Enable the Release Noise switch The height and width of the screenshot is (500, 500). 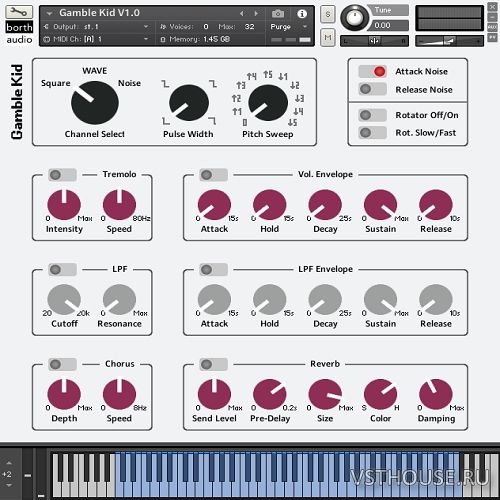tap(373, 89)
